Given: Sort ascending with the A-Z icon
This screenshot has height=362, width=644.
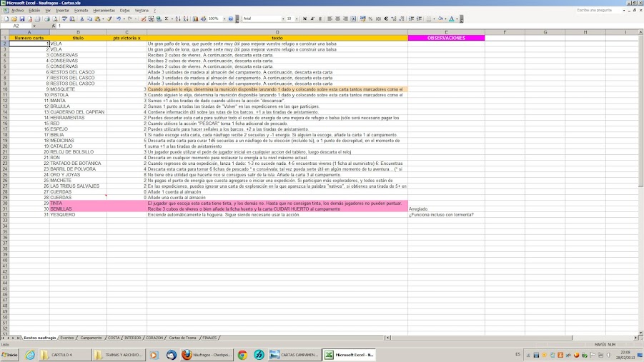Looking at the screenshot, I should 177,19.
